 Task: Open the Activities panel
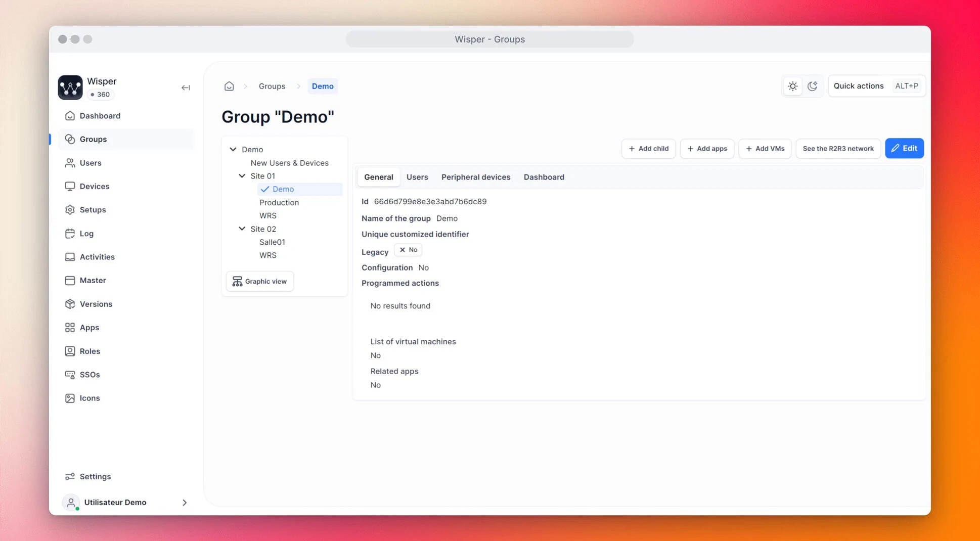(x=97, y=256)
